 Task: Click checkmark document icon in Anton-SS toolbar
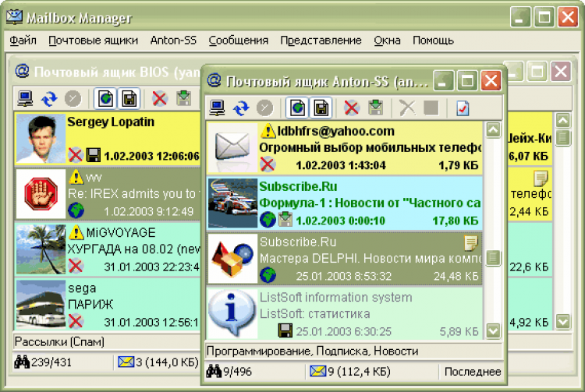coord(463,108)
